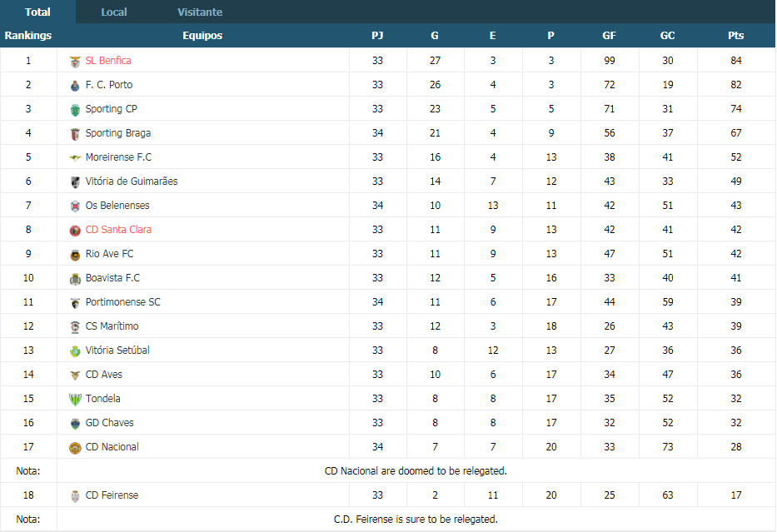Open the CD Feirense team name
Viewport: 777px width, 532px height.
112,495
